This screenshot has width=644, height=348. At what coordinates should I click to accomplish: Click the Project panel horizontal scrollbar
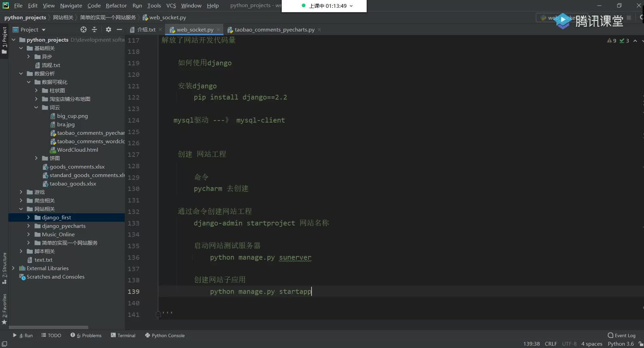click(x=48, y=327)
